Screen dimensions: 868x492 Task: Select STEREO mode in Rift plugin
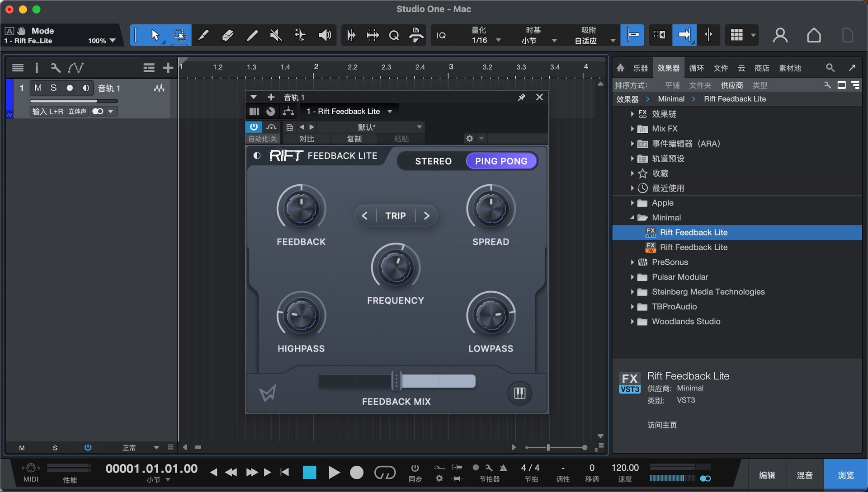point(433,161)
